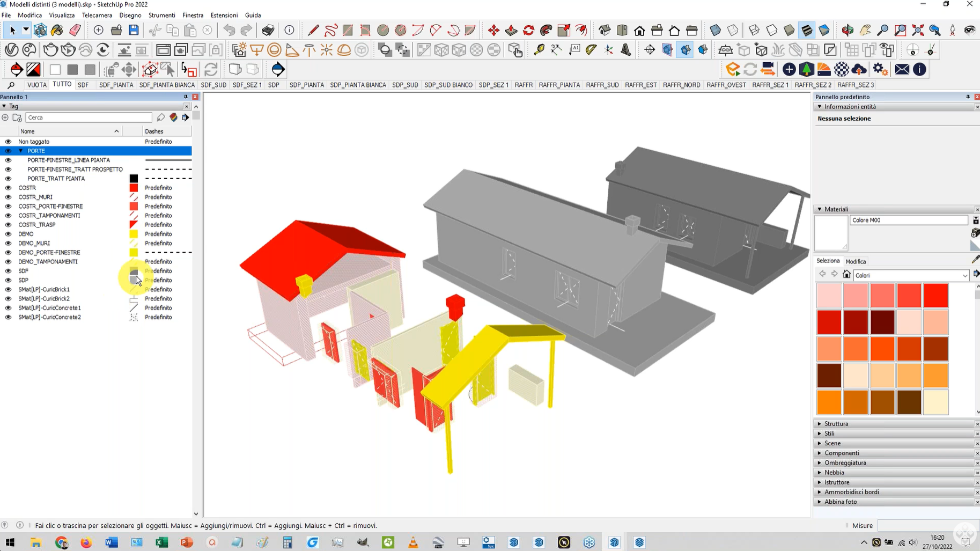This screenshot has height=551, width=980.
Task: Collapse the PORTE tag folder
Action: click(21, 151)
